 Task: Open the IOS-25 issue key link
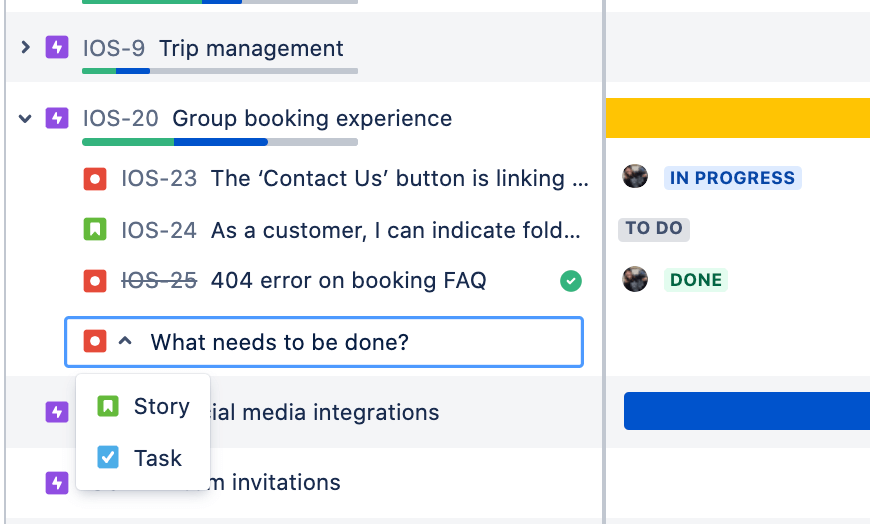159,281
